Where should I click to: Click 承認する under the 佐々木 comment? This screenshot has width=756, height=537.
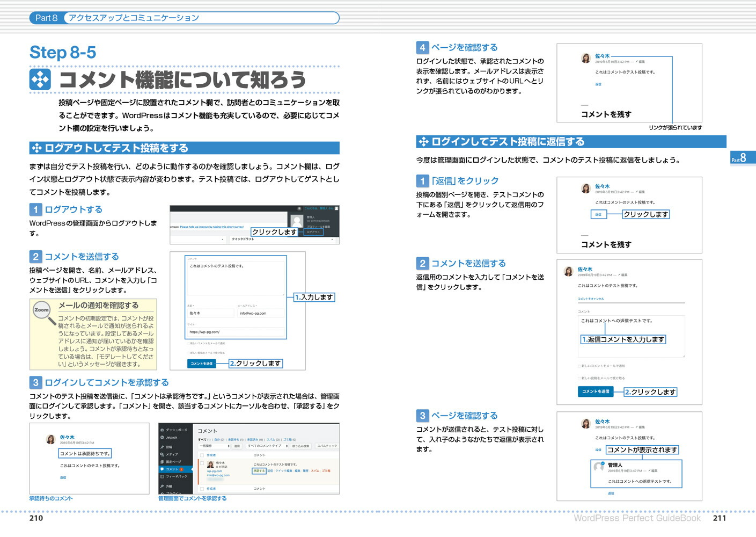pos(259,471)
